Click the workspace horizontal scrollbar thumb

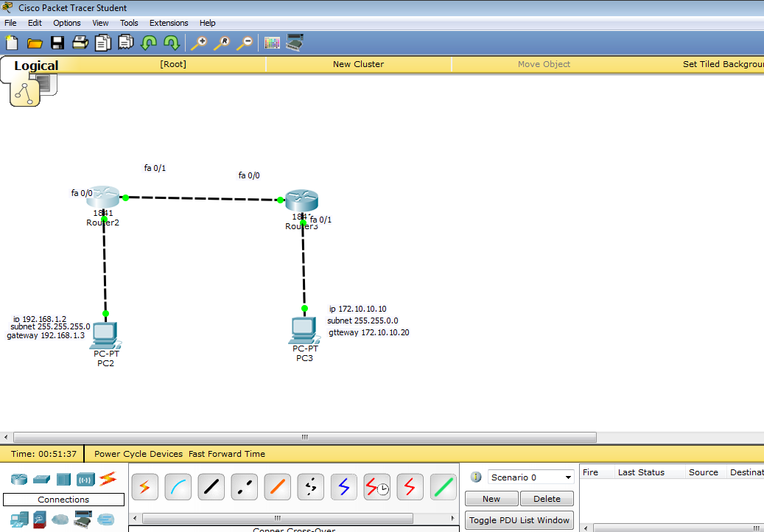[x=305, y=437]
